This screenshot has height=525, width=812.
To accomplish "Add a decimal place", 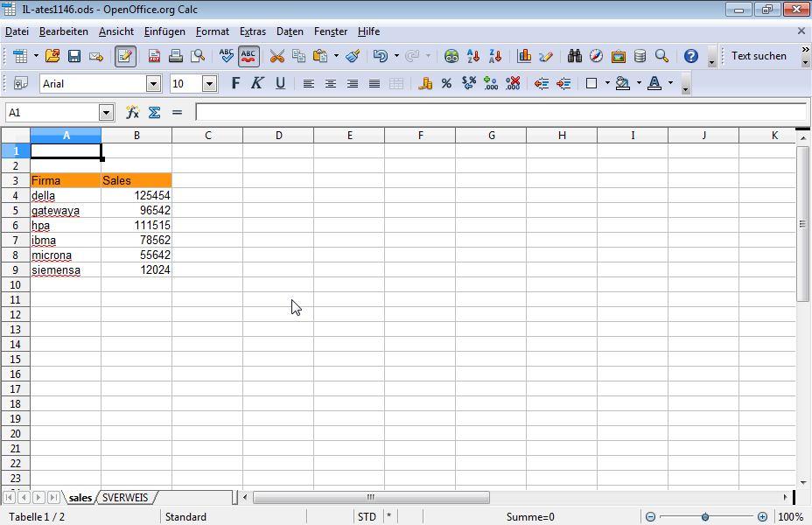I will (490, 83).
